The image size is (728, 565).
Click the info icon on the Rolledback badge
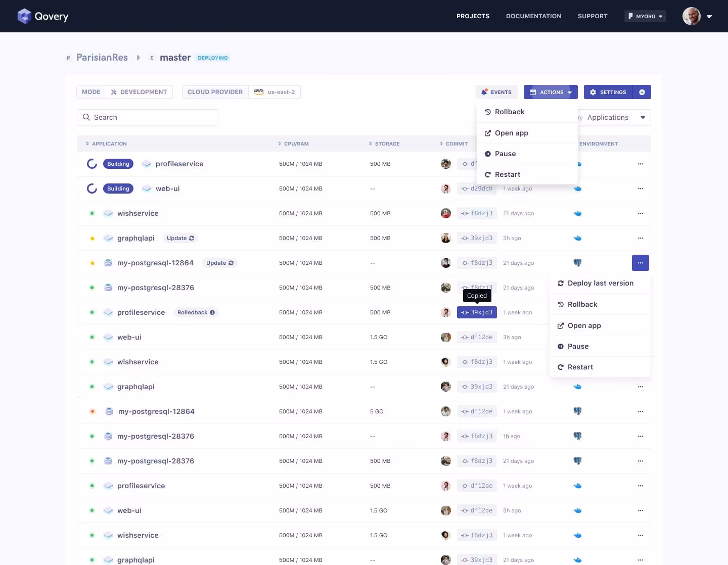click(212, 312)
